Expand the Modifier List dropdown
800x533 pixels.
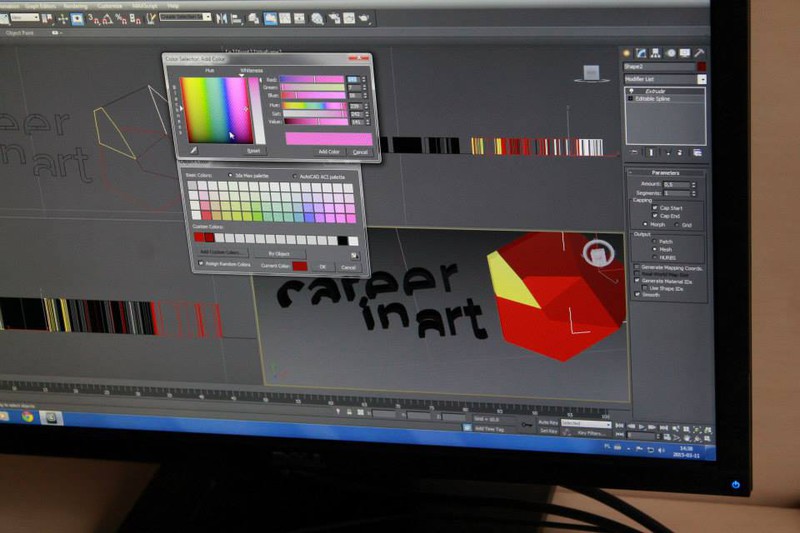point(702,78)
